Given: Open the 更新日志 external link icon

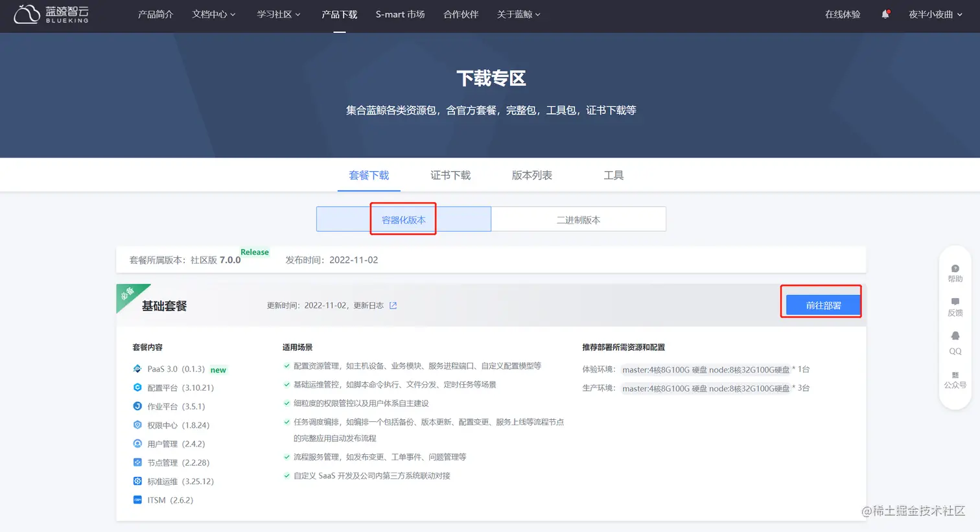Looking at the screenshot, I should (x=393, y=305).
